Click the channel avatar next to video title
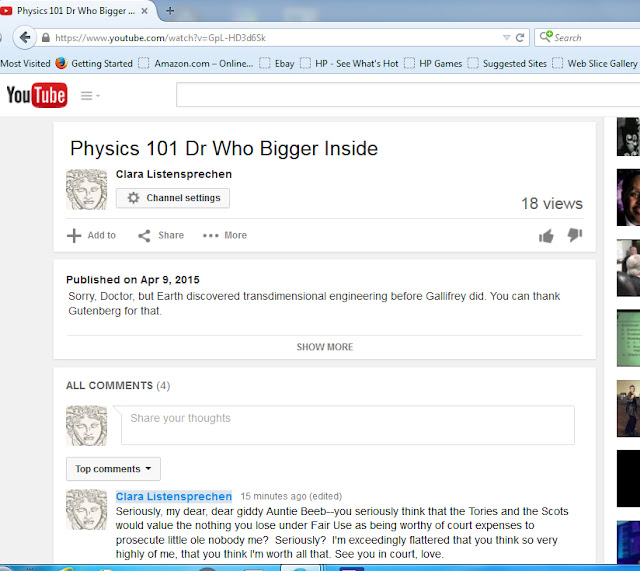Image resolution: width=640 pixels, height=571 pixels. 87,189
